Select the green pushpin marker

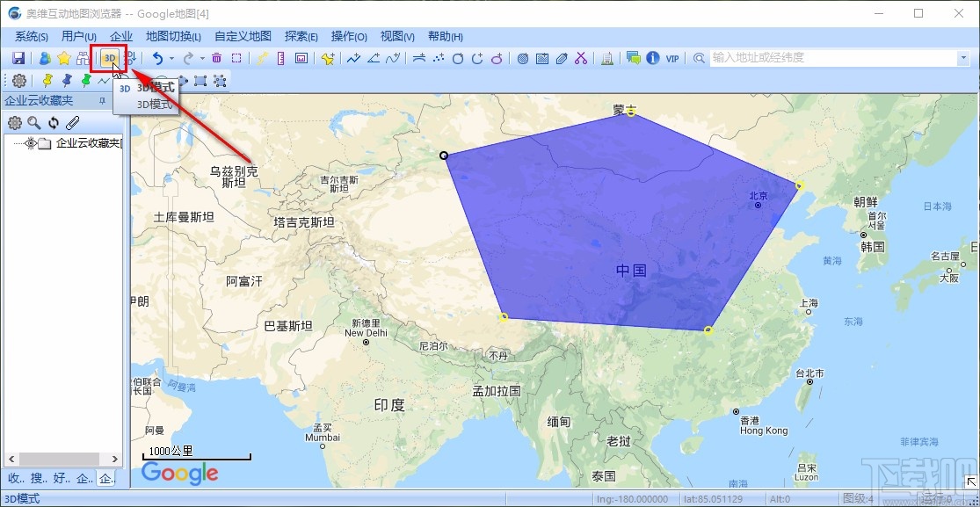tap(86, 81)
